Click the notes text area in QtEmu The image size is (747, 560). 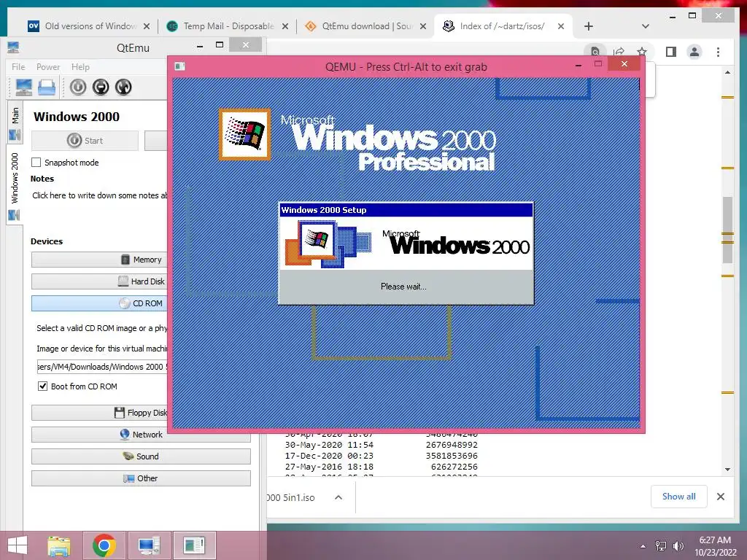pyautogui.click(x=99, y=195)
